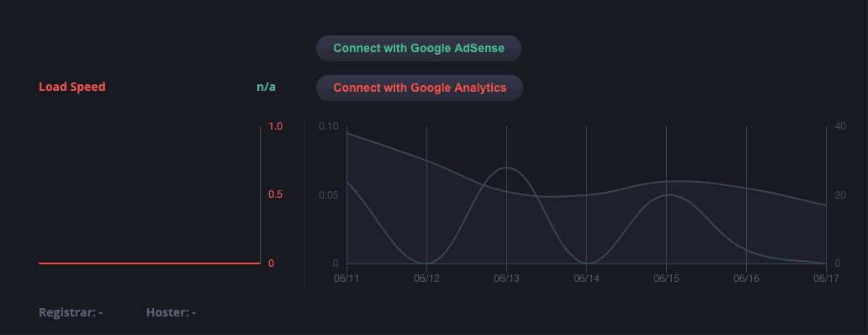868x335 pixels.
Task: Click the 06/15 date label
Action: [666, 279]
